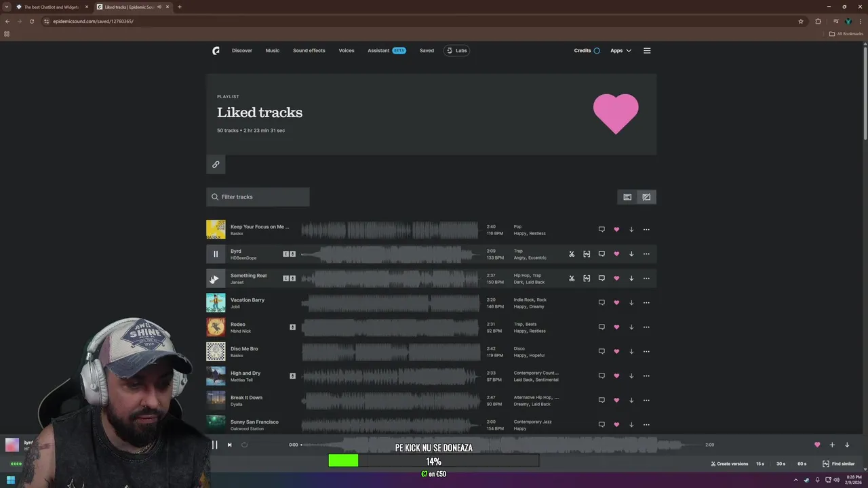Download current track from player bar
Viewport: 868px width, 488px height.
click(847, 445)
